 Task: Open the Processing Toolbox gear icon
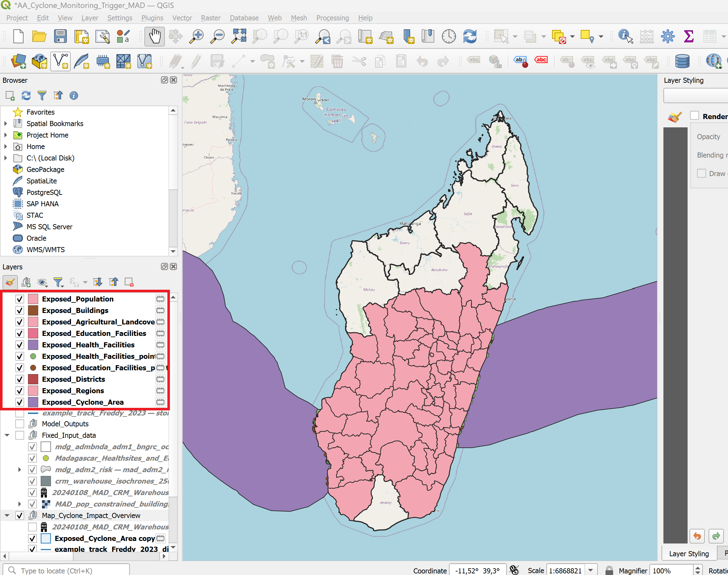click(x=668, y=36)
